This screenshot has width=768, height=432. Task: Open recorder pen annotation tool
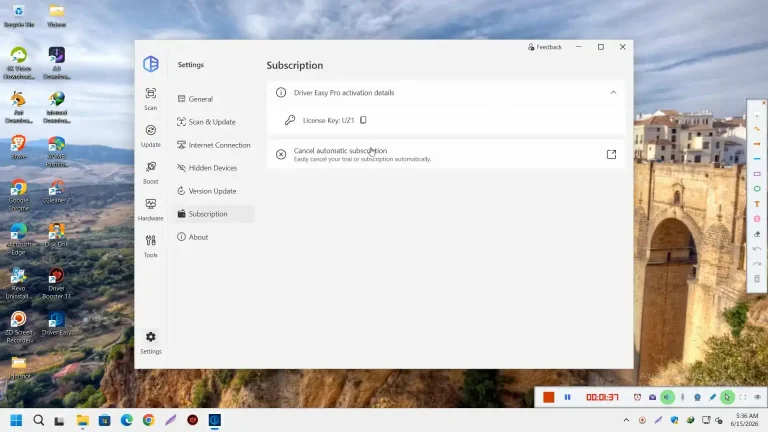[x=712, y=397]
